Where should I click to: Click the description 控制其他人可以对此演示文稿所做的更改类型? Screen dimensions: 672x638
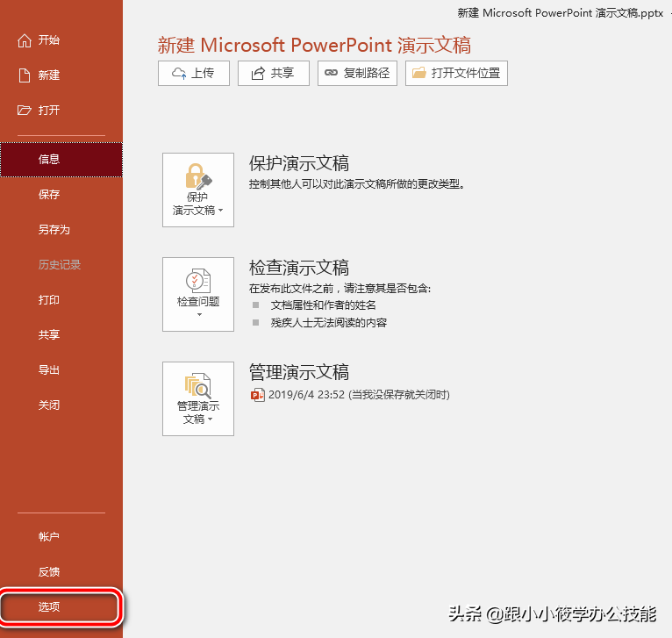357,184
